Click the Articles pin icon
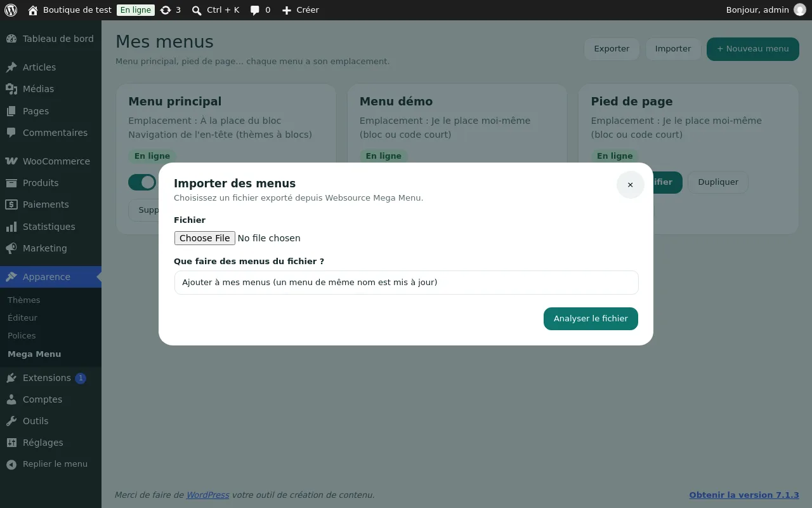This screenshot has width=812, height=508. [11, 67]
